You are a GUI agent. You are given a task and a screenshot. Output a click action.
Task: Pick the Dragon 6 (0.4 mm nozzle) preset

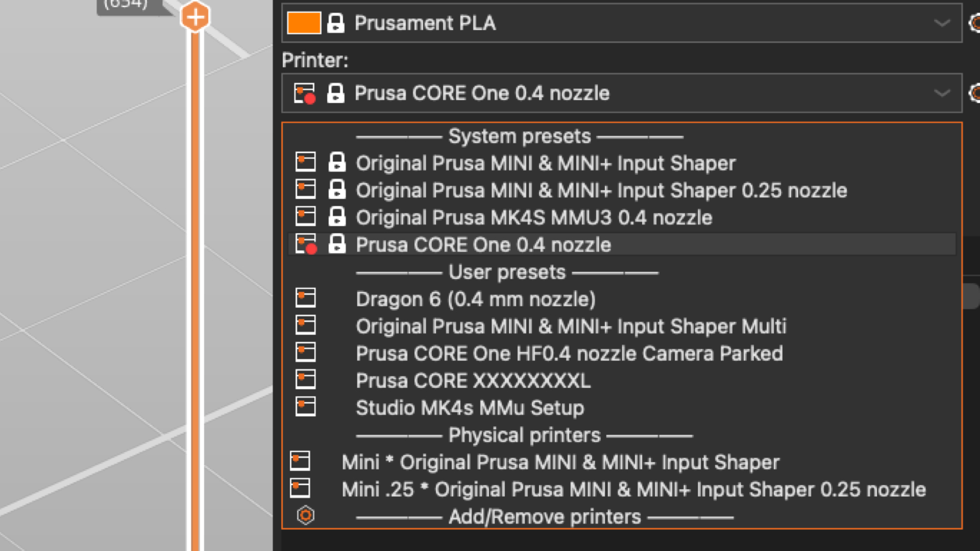point(622,299)
